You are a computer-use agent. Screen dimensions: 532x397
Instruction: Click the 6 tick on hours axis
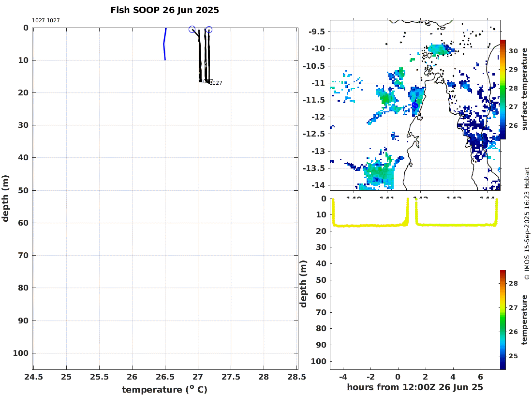(480, 377)
